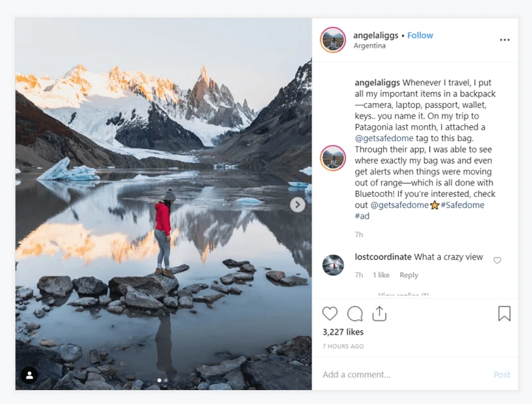This screenshot has height=404, width=532.
Task: Focus the Add a comment field
Action: (x=404, y=375)
